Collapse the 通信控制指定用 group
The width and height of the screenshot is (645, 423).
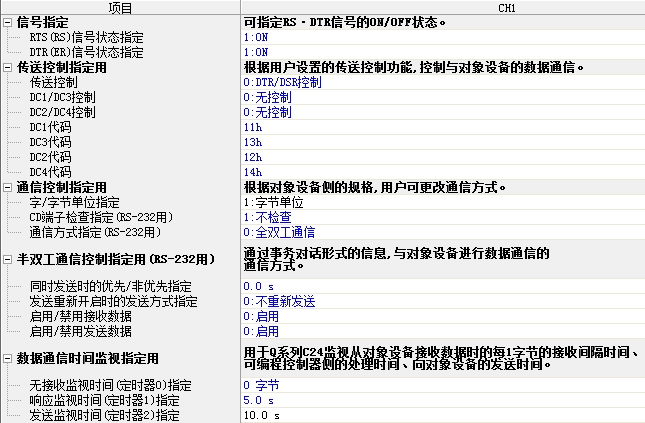click(x=7, y=187)
